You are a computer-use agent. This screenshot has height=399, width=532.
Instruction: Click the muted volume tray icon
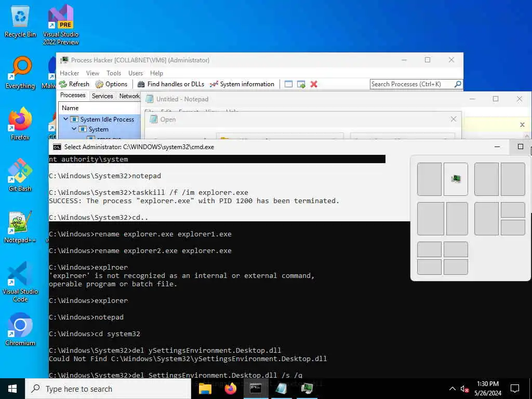[x=464, y=389]
